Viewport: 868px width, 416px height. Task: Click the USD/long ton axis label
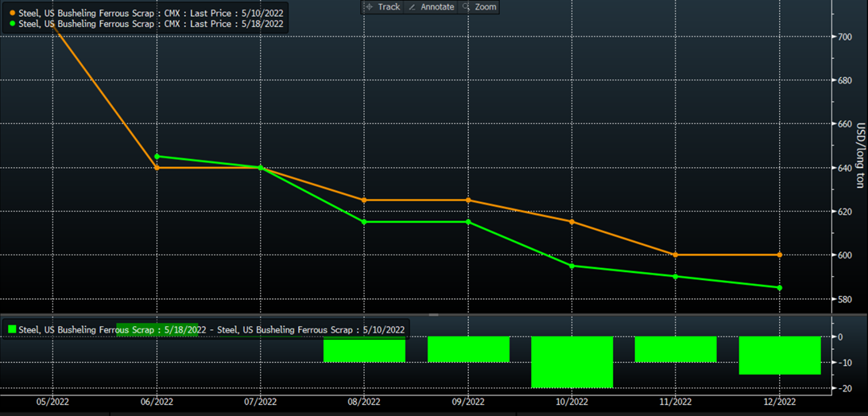(860, 154)
